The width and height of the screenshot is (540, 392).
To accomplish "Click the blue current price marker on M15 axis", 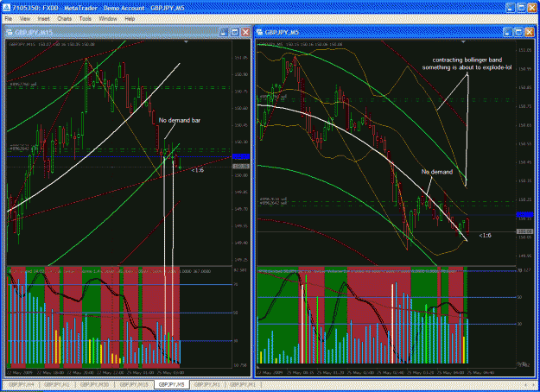I will (x=241, y=156).
